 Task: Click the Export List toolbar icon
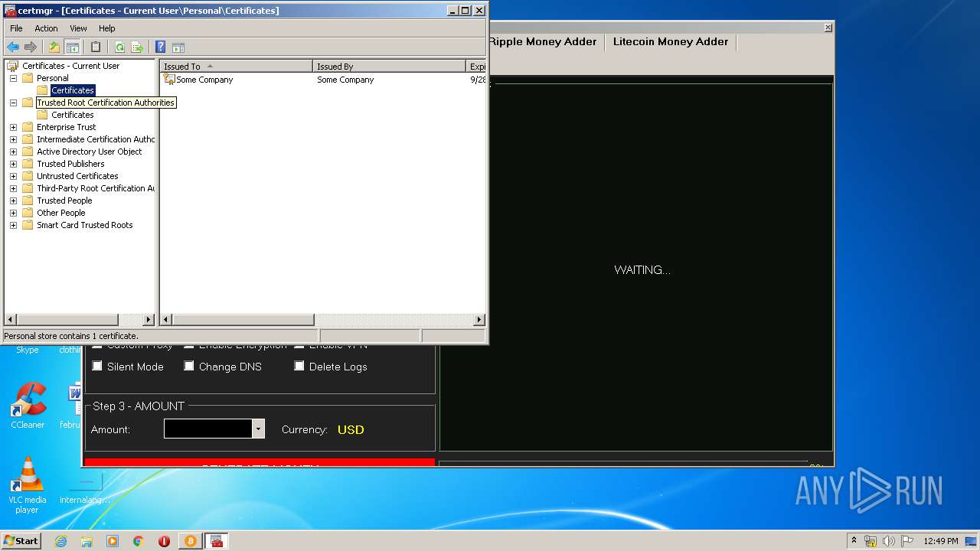pyautogui.click(x=137, y=47)
